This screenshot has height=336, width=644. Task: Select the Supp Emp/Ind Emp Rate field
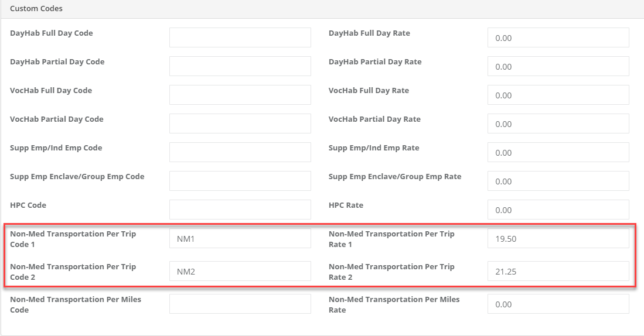pyautogui.click(x=558, y=152)
